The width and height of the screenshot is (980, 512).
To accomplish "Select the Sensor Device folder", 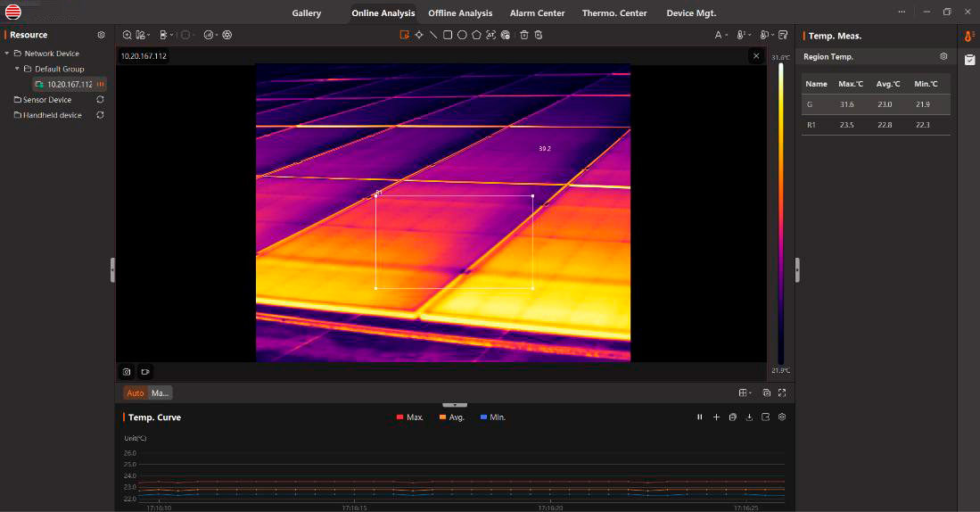I will click(x=47, y=99).
